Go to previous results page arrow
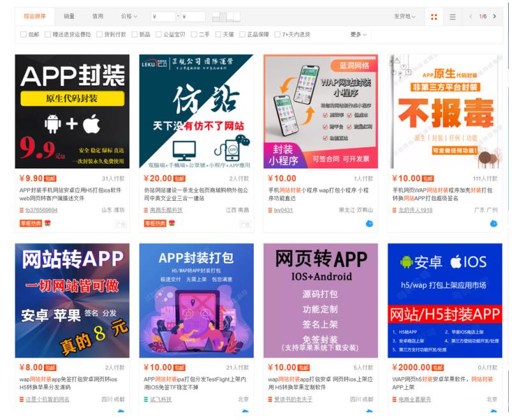 (471, 17)
